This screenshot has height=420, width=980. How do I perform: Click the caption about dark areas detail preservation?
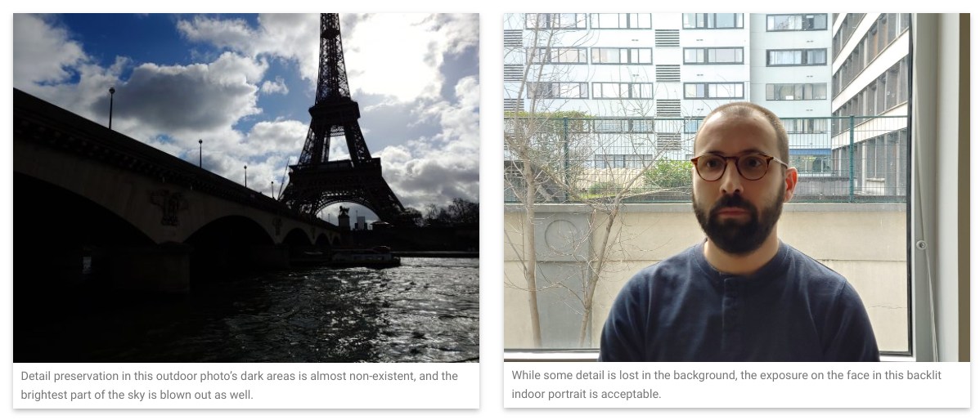[x=240, y=385]
